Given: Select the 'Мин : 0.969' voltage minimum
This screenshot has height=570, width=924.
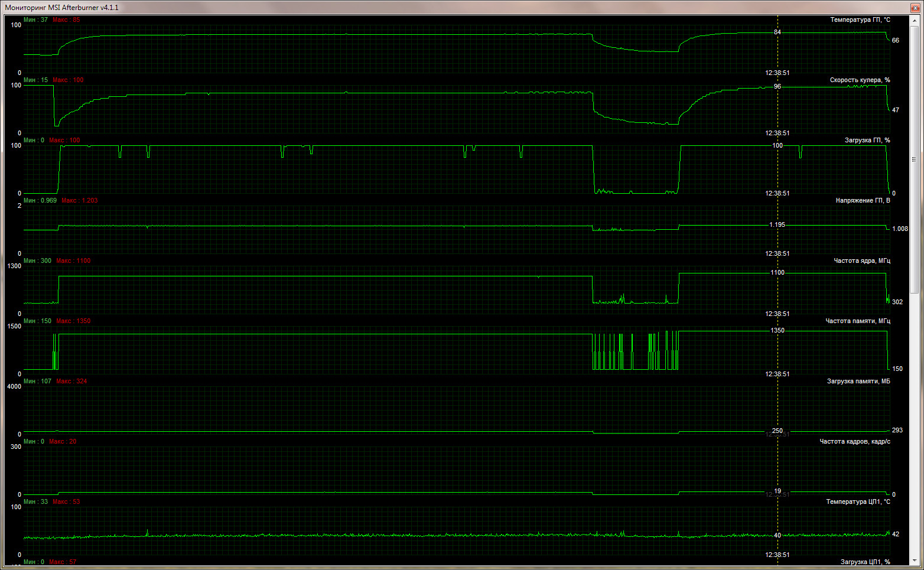Looking at the screenshot, I should (40, 201).
